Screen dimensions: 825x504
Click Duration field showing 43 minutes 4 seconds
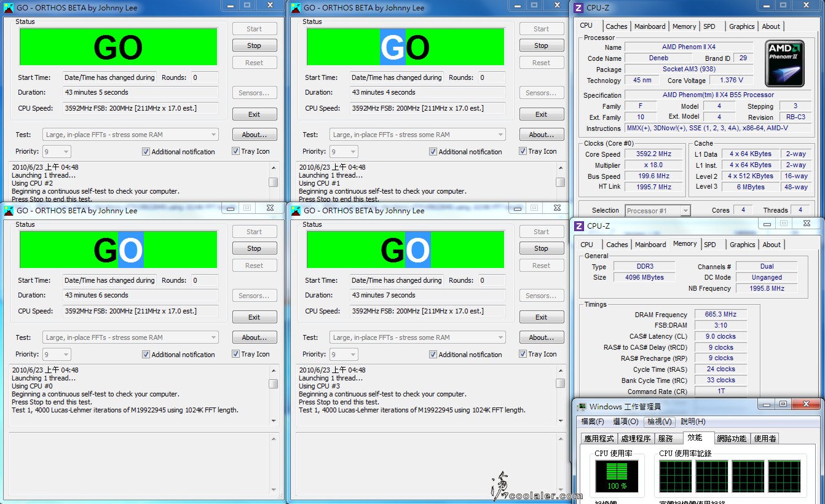(428, 92)
